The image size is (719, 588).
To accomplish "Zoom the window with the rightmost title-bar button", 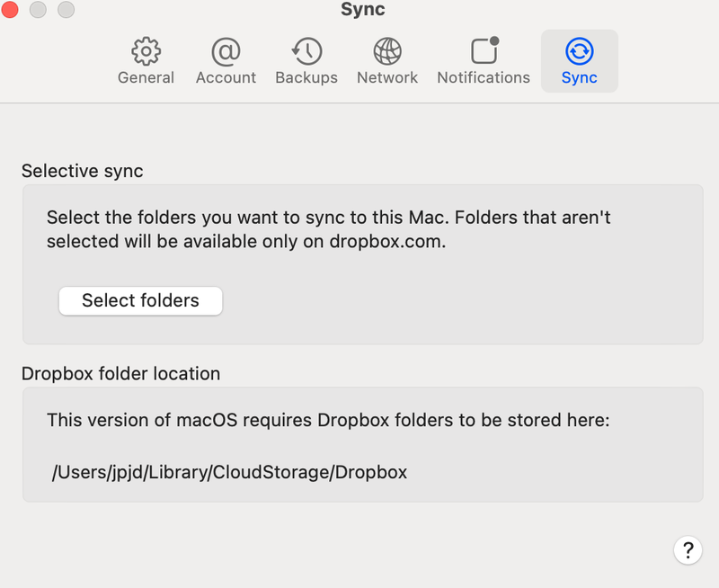I will pos(66,10).
